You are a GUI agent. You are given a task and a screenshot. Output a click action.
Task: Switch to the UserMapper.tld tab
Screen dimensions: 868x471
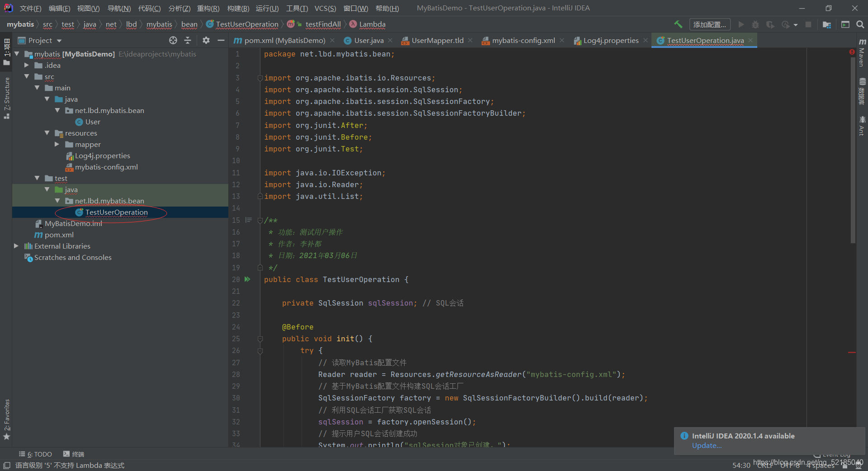pos(437,40)
